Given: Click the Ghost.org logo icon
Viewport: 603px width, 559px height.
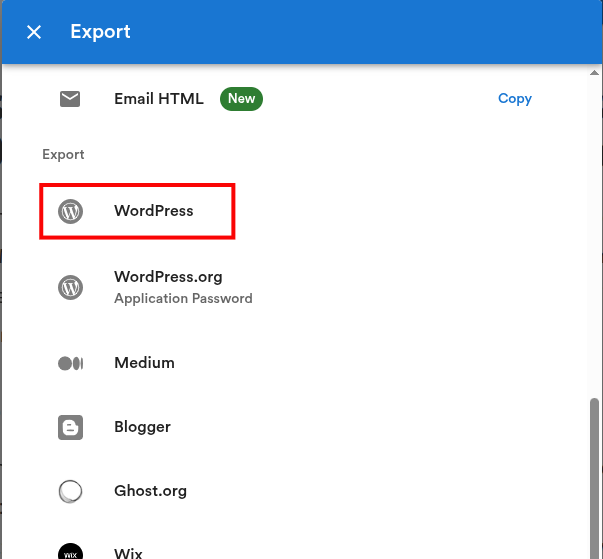Looking at the screenshot, I should coord(70,491).
